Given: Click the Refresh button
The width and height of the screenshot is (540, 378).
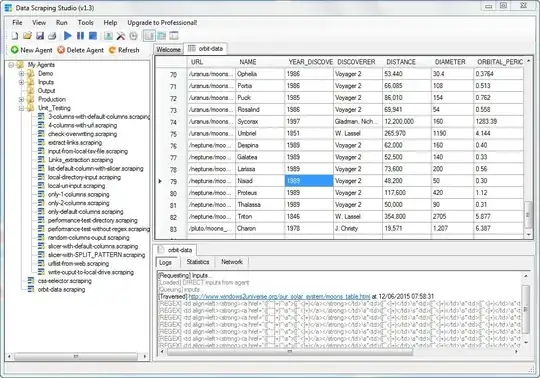Looking at the screenshot, I should point(124,50).
